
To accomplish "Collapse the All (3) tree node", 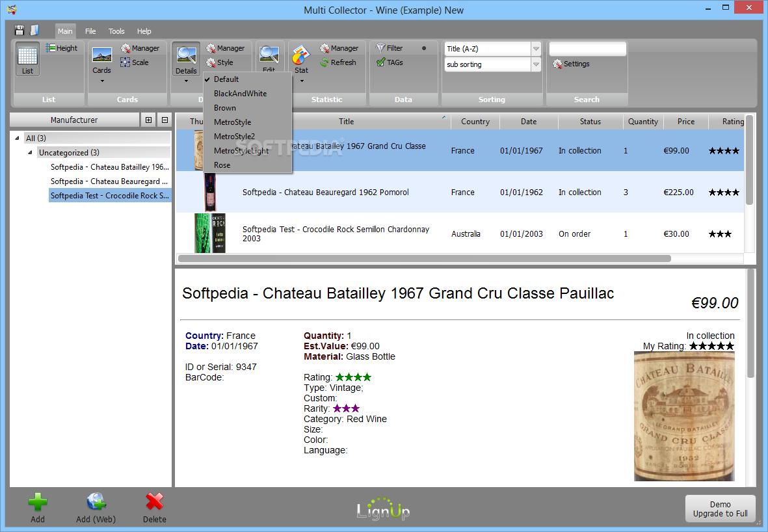I will (17, 138).
